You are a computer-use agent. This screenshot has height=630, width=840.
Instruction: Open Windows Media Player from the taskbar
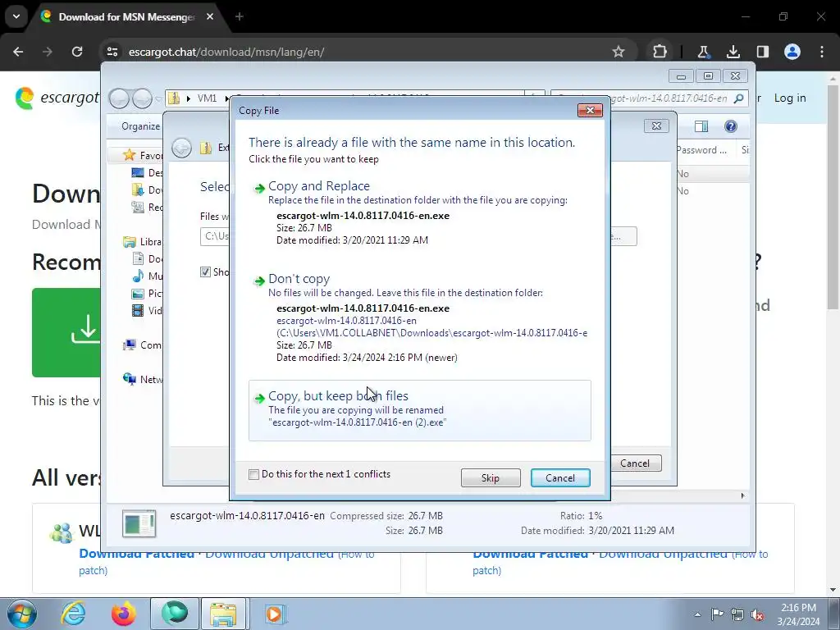pos(276,614)
